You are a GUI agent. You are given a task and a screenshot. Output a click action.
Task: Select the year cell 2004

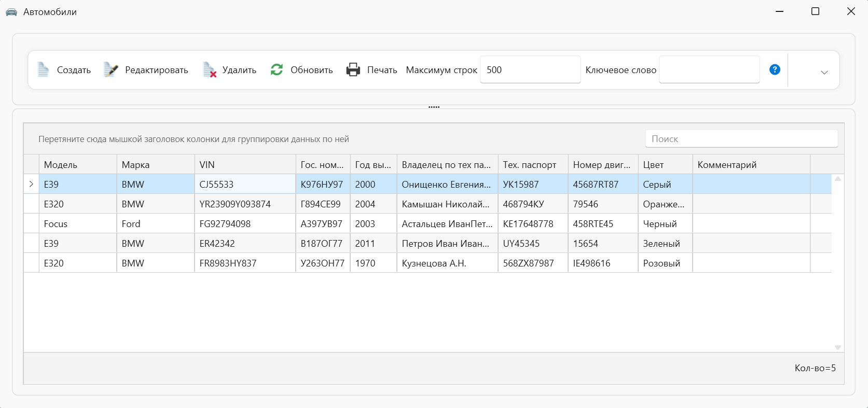[374, 204]
